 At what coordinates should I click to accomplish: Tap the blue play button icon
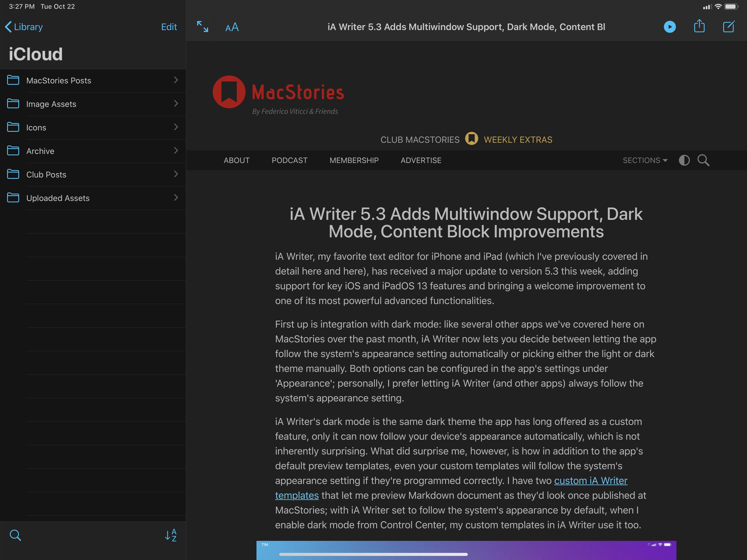(x=670, y=27)
